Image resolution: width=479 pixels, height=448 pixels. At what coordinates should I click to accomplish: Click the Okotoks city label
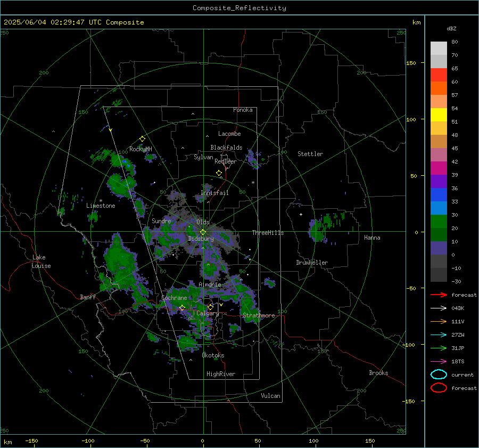213,355
